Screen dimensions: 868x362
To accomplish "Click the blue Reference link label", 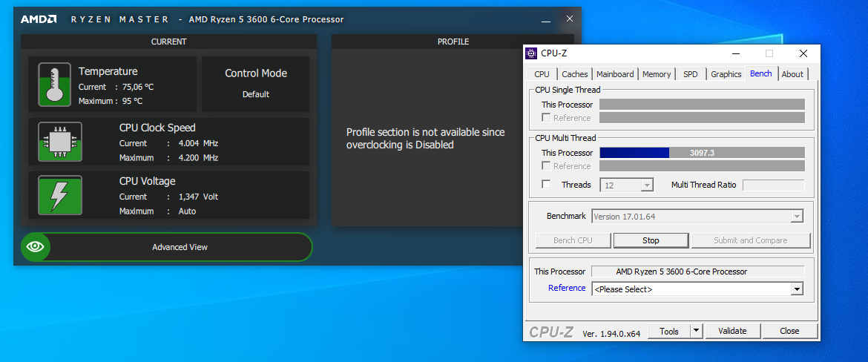I will 567,288.
